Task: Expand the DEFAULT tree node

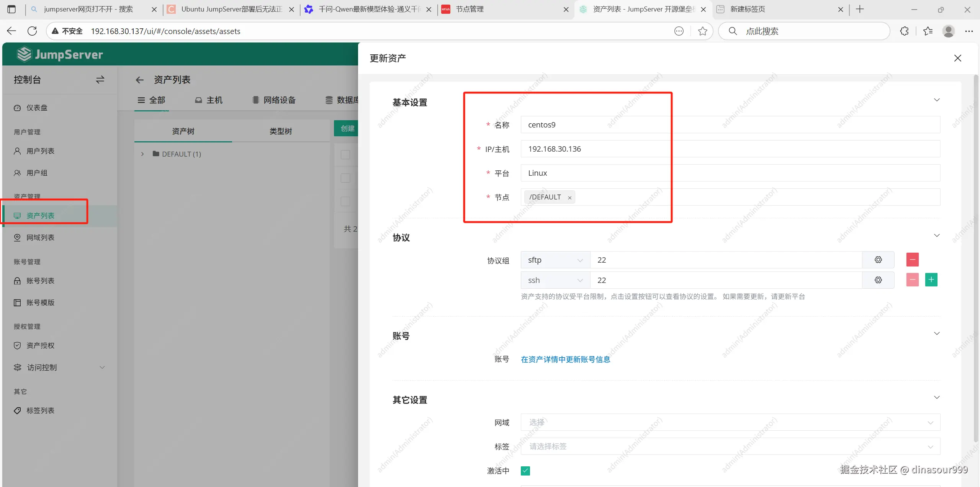Action: coord(142,154)
